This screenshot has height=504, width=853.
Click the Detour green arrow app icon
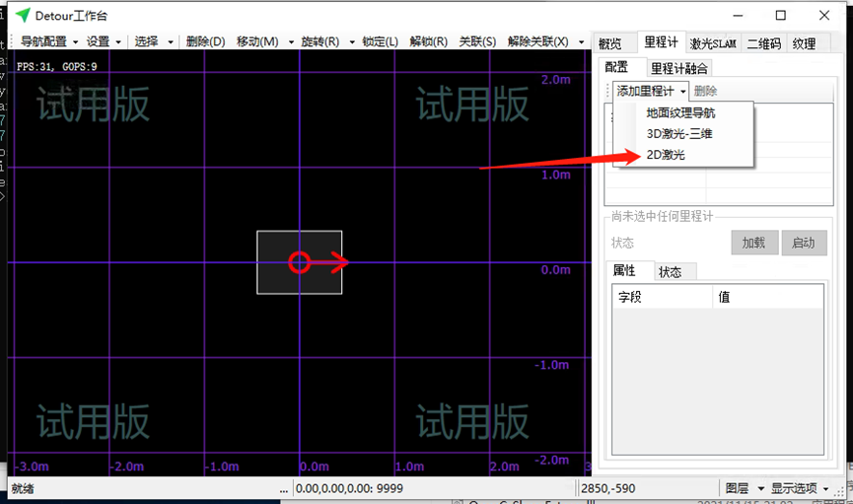[x=22, y=16]
